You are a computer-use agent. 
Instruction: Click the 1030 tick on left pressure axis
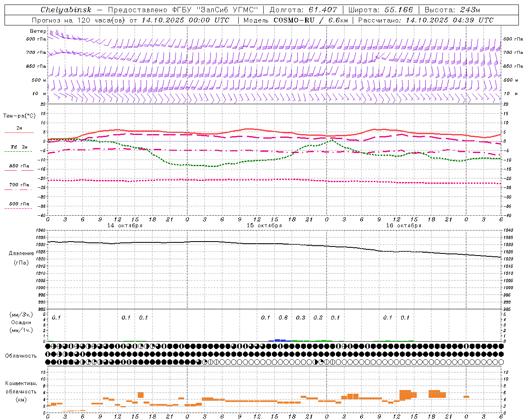pos(41,245)
